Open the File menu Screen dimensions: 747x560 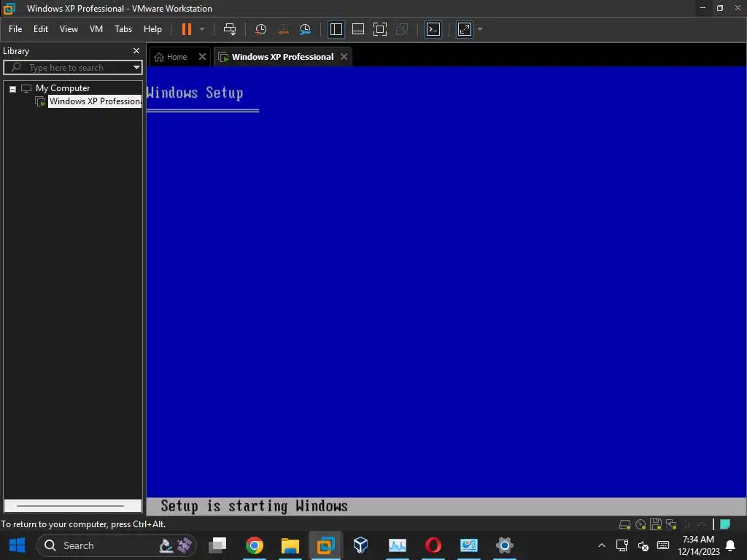[15, 29]
